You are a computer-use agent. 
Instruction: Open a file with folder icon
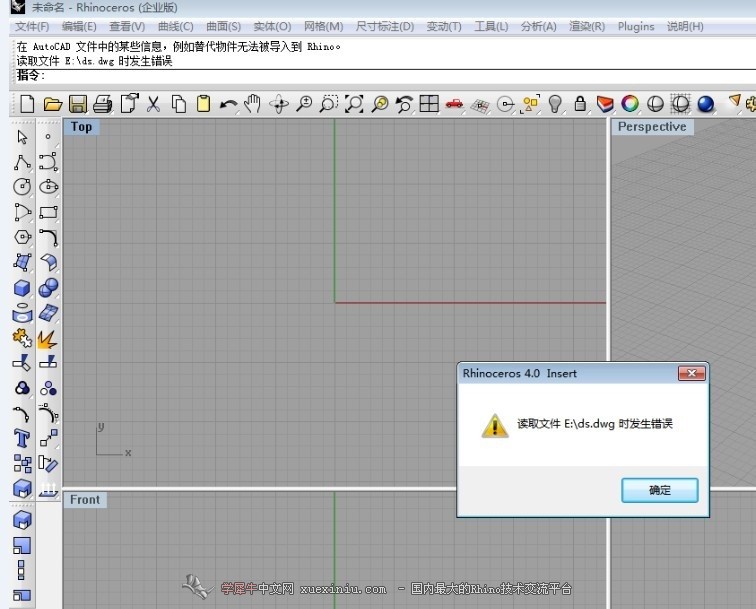click(x=53, y=104)
